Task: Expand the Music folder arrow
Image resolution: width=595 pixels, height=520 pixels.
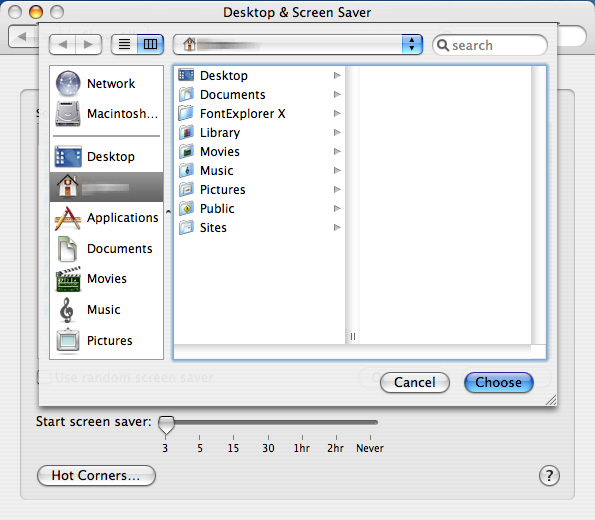Action: click(337, 170)
